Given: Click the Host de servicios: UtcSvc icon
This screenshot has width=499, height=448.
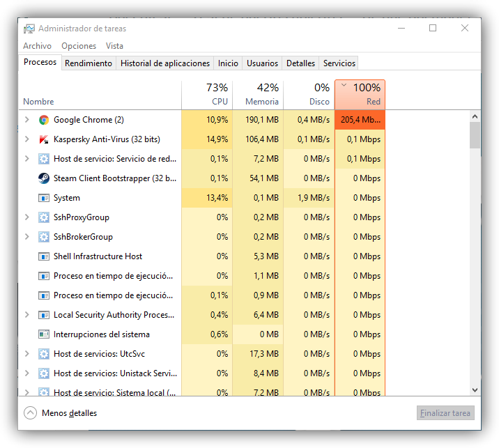Looking at the screenshot, I should [x=44, y=354].
